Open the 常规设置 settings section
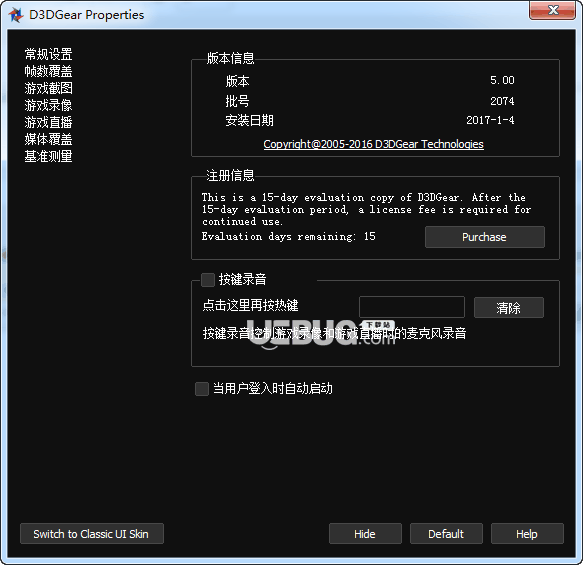Screen dimensions: 583x565 48,54
